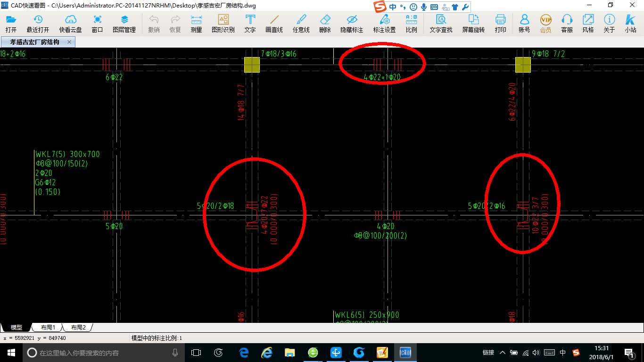The height and width of the screenshot is (362, 644).
Task: Switch to the 布局2 layout tab
Action: pyautogui.click(x=78, y=327)
